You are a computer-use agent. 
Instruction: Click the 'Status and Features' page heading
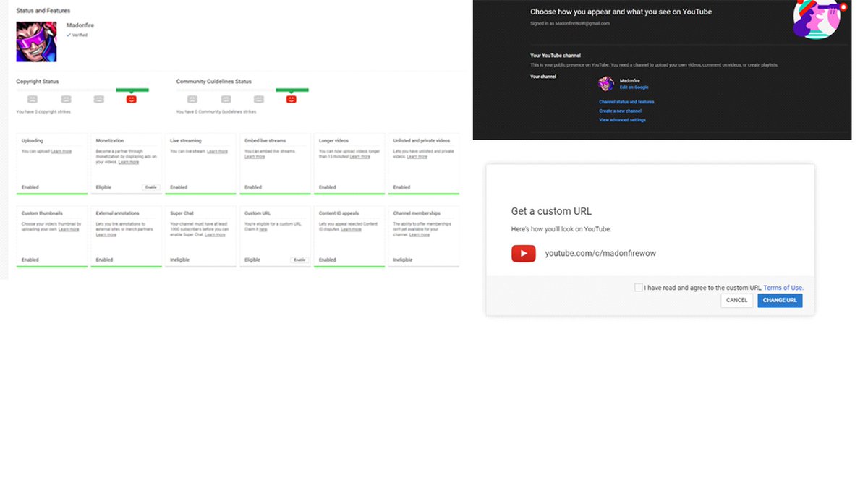(43, 11)
